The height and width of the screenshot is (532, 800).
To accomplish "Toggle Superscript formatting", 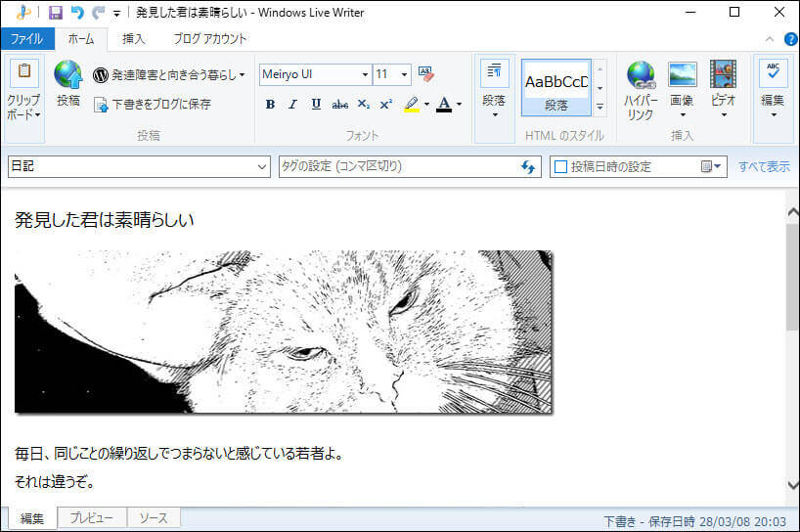I will [x=386, y=105].
